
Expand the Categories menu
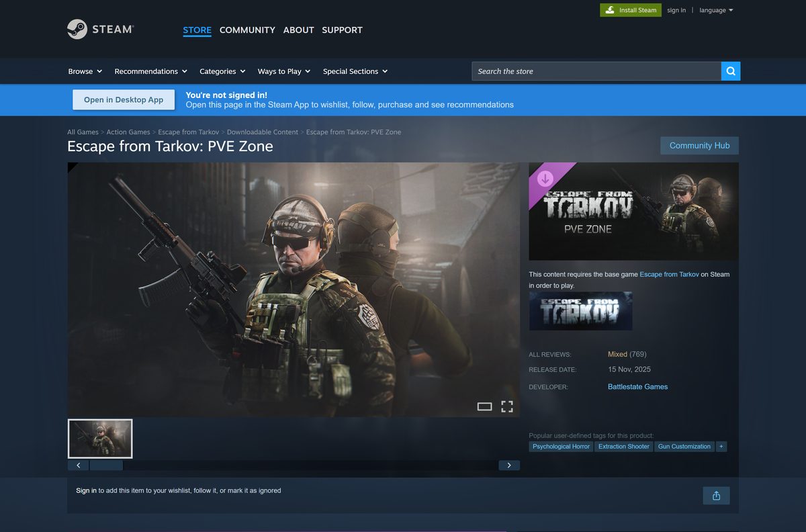(222, 71)
